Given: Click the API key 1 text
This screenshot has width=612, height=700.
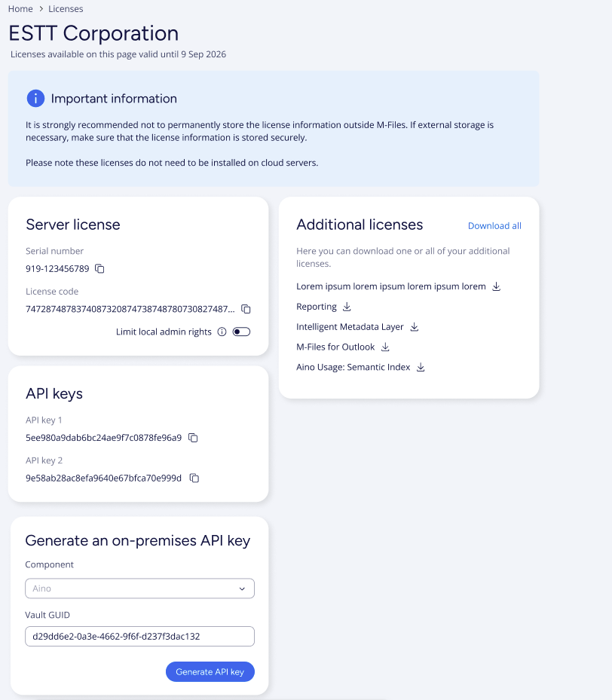Looking at the screenshot, I should [103, 438].
